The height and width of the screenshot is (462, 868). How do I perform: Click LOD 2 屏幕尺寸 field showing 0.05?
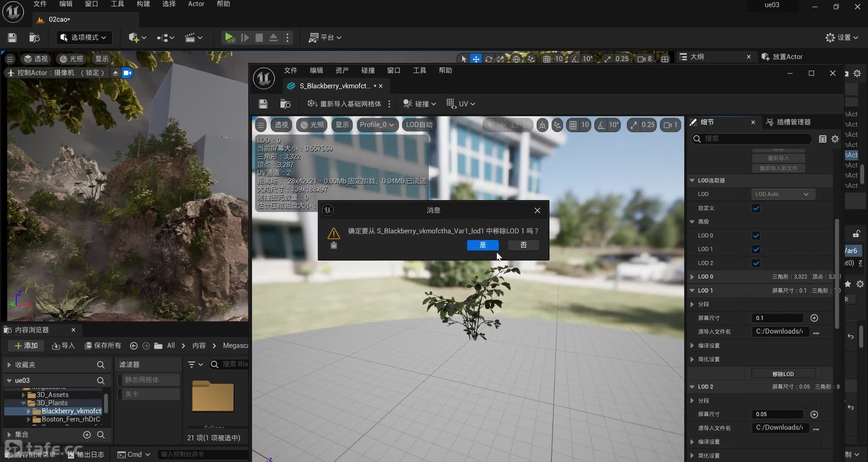[778, 414]
